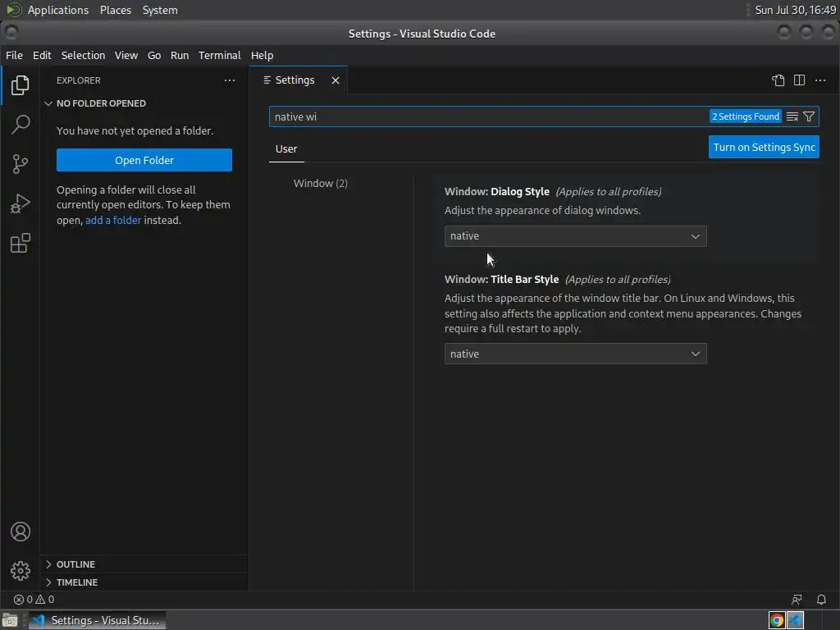Expand the Timeline section
This screenshot has height=630, width=840.
pos(71,582)
